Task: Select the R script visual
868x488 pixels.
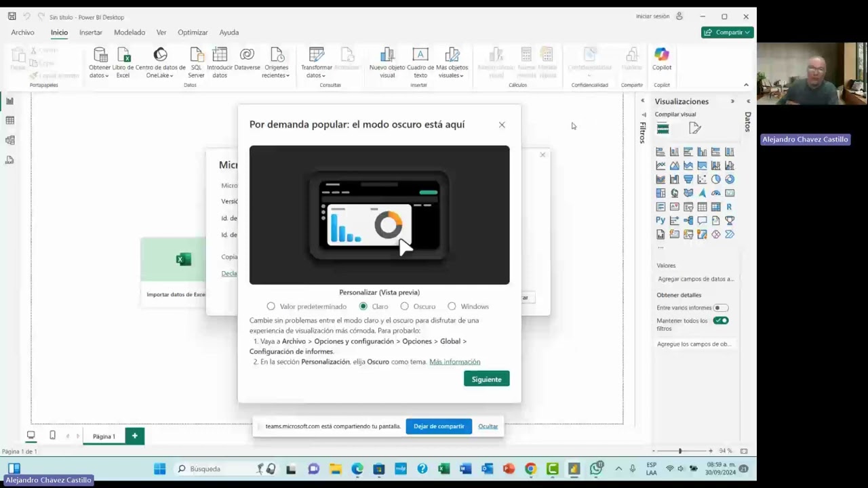Action: point(730,207)
